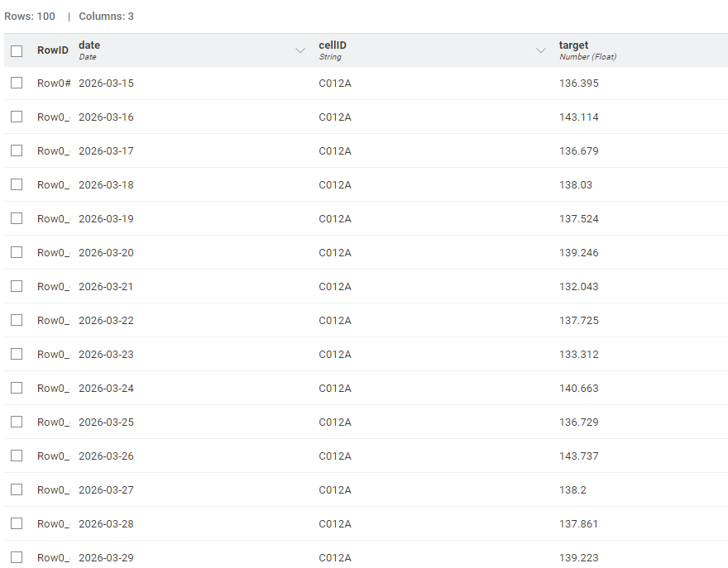Click the target column header
The width and height of the screenshot is (728, 568).
(x=573, y=45)
